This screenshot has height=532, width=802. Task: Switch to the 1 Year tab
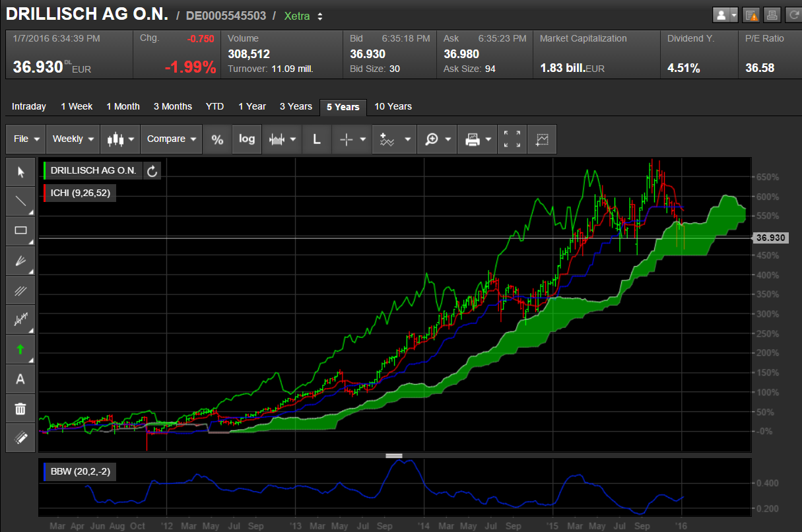[252, 107]
